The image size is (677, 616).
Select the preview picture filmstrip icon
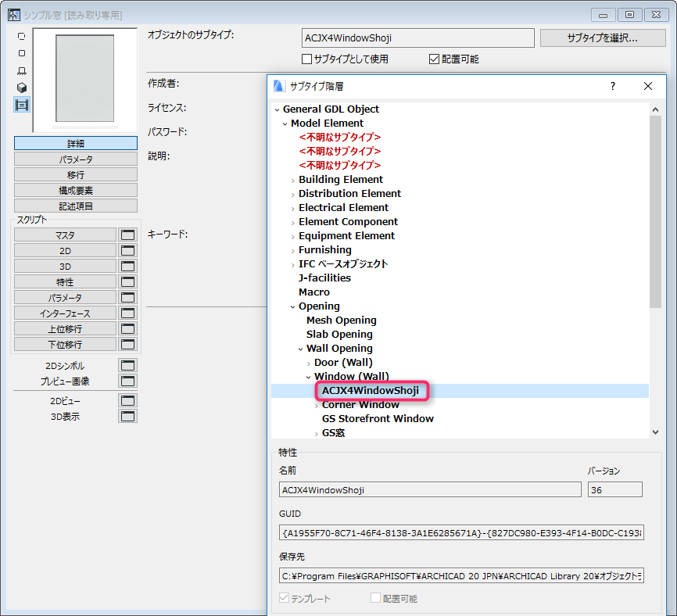22,105
